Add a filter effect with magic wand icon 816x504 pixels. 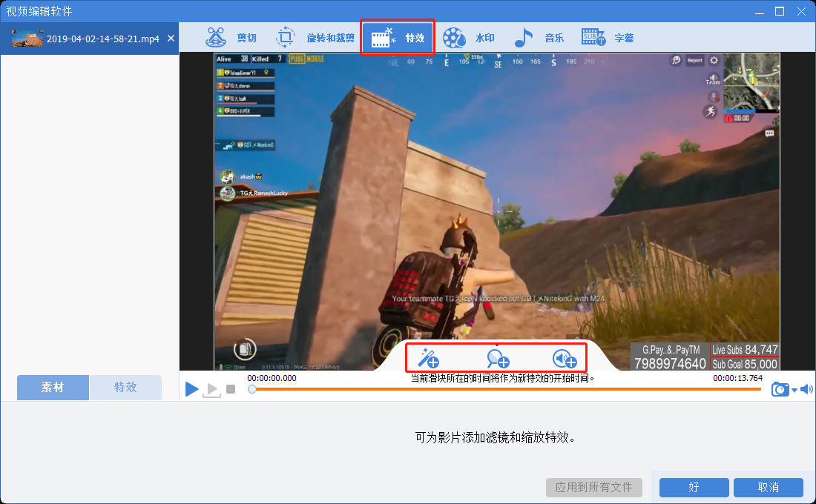[429, 358]
